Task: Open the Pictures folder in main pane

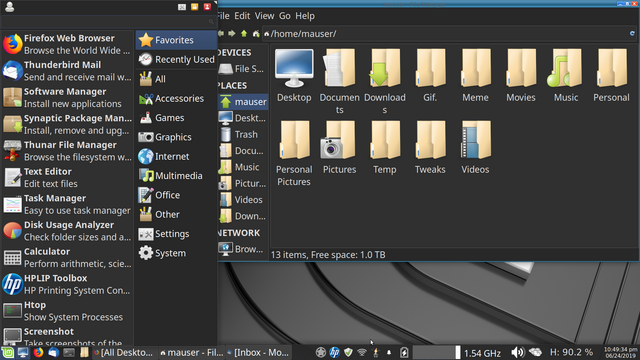Action: point(339,147)
